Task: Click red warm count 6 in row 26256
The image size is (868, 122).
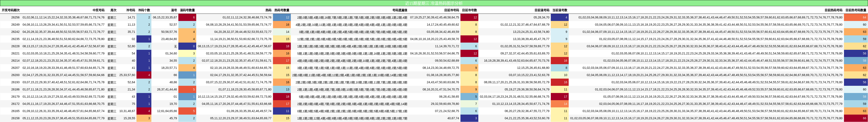Action: point(187,18)
